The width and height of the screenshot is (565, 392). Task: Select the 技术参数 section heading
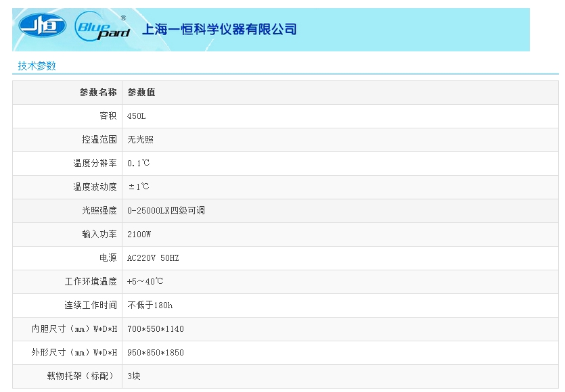click(37, 66)
